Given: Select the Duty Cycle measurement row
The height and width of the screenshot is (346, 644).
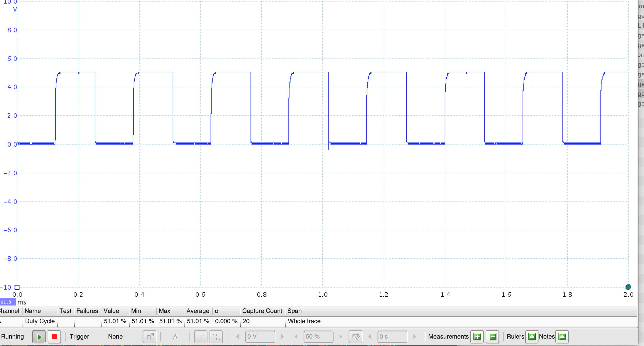Looking at the screenshot, I should coord(40,321).
